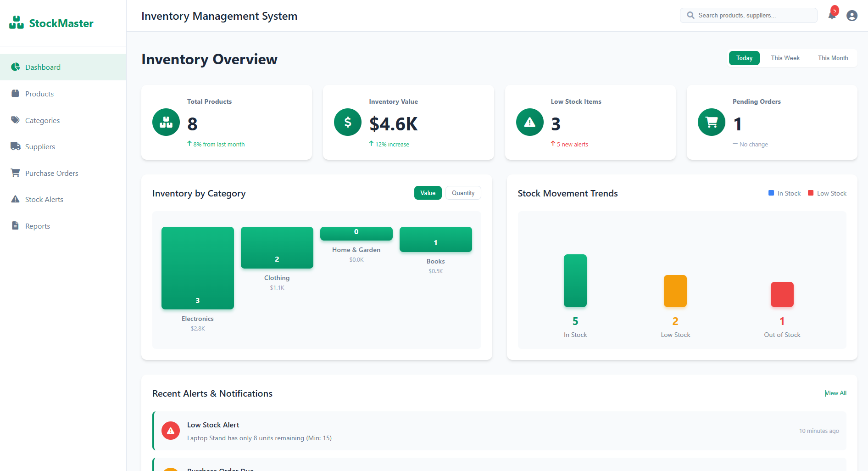Toggle the In Stock legend item

point(785,193)
